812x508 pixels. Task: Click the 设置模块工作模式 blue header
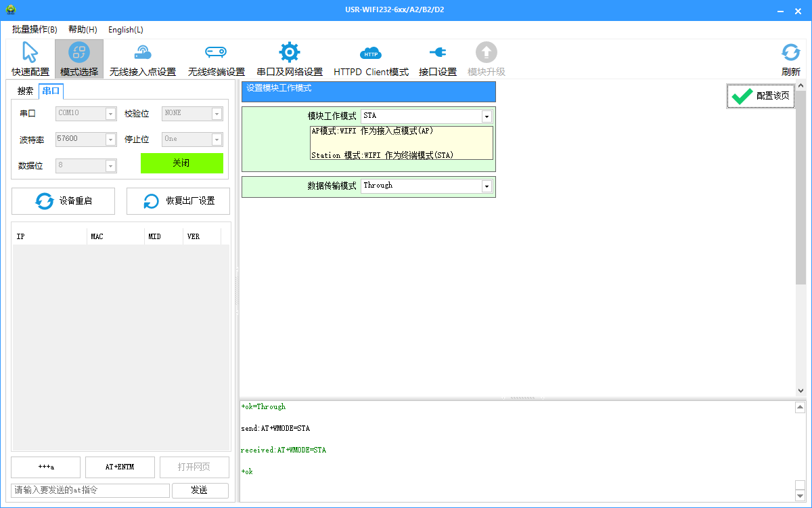click(x=369, y=91)
